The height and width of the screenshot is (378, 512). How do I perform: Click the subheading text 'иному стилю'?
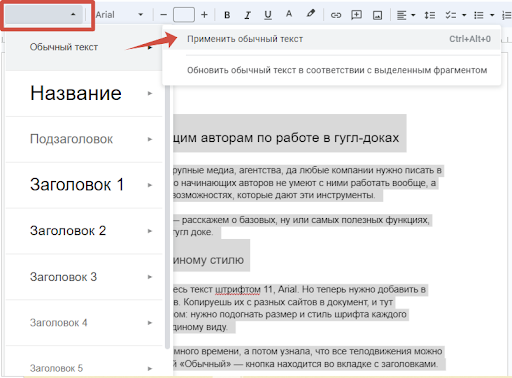pyautogui.click(x=208, y=260)
